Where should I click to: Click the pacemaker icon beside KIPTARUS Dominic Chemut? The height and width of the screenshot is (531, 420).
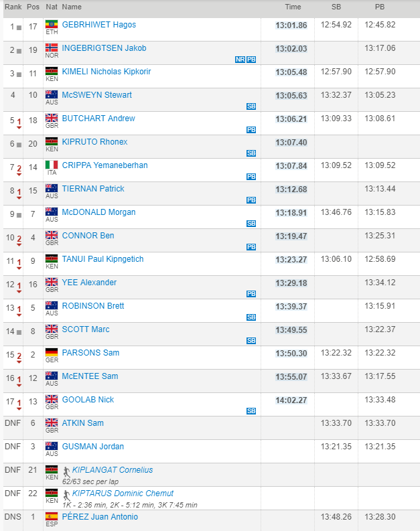66,494
